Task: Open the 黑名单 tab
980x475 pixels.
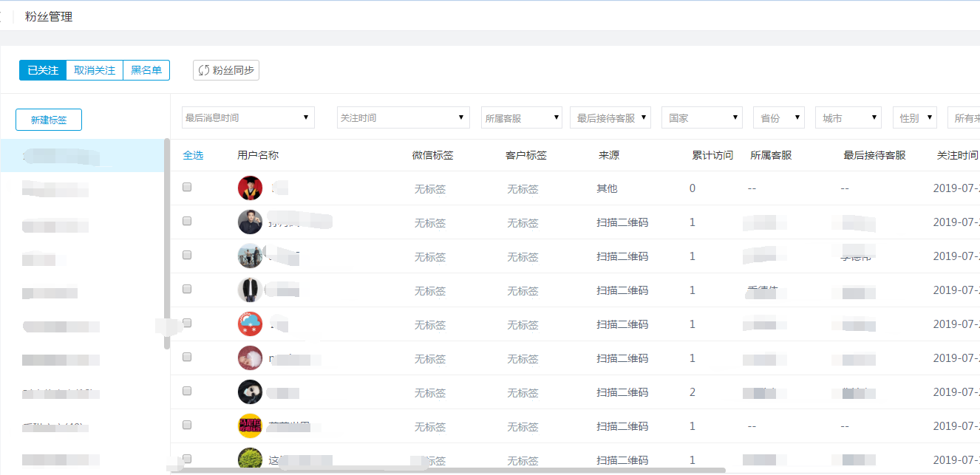Action: [x=146, y=70]
